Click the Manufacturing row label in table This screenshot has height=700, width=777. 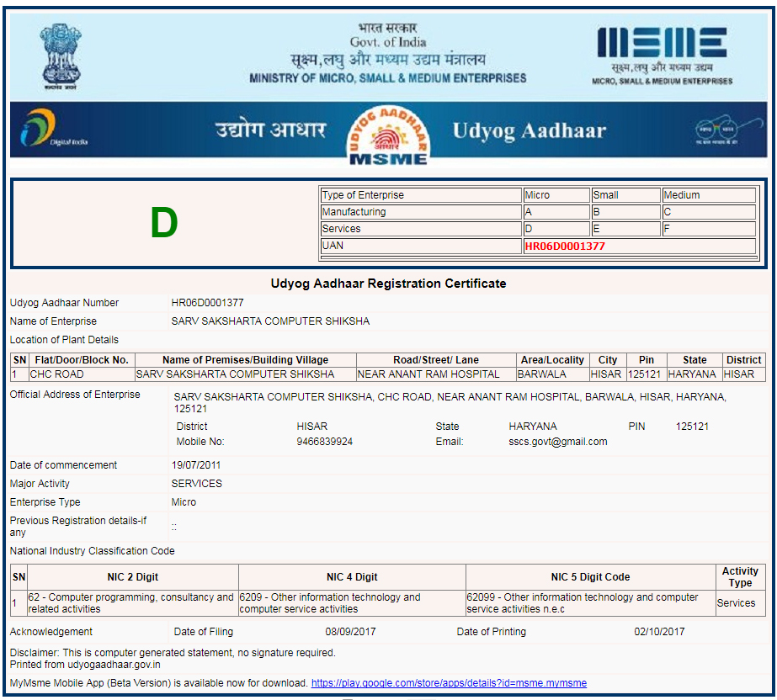[420, 212]
